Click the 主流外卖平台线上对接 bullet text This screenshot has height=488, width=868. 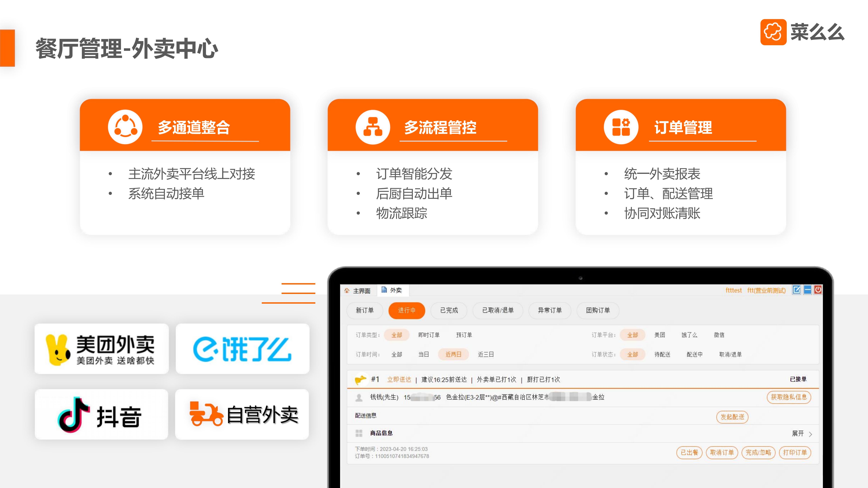pos(191,174)
